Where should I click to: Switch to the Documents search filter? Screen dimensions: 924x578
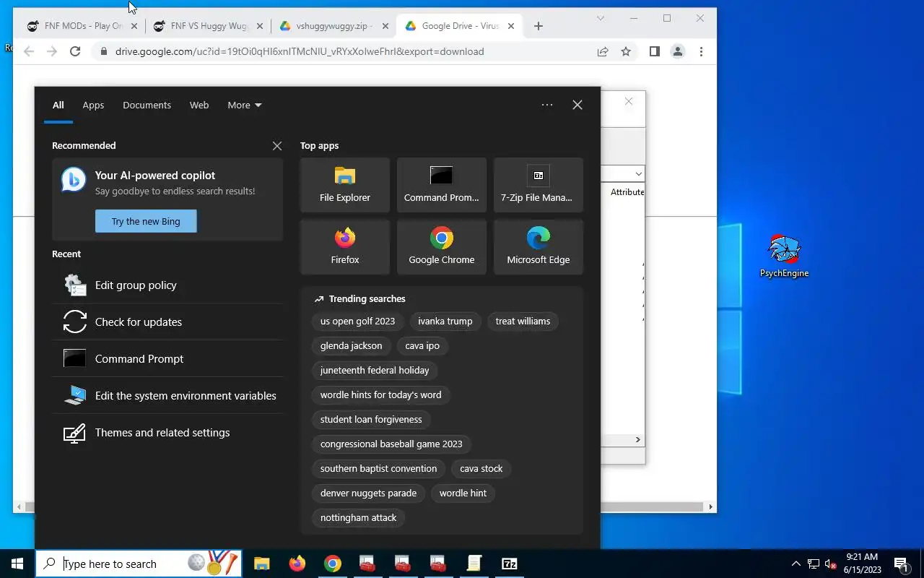(x=147, y=105)
